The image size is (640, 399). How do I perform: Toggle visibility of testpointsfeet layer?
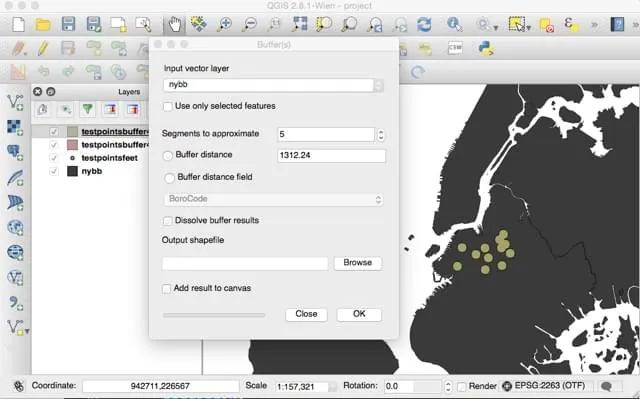click(x=53, y=158)
